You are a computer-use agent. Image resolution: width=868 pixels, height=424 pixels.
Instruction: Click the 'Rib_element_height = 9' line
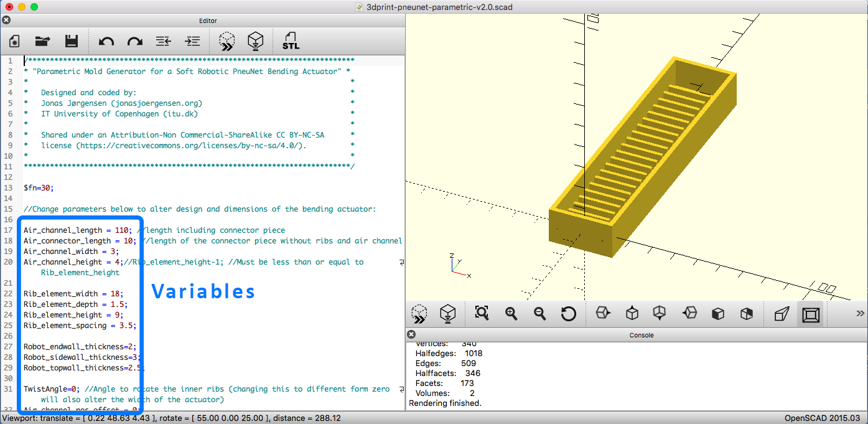click(x=73, y=314)
